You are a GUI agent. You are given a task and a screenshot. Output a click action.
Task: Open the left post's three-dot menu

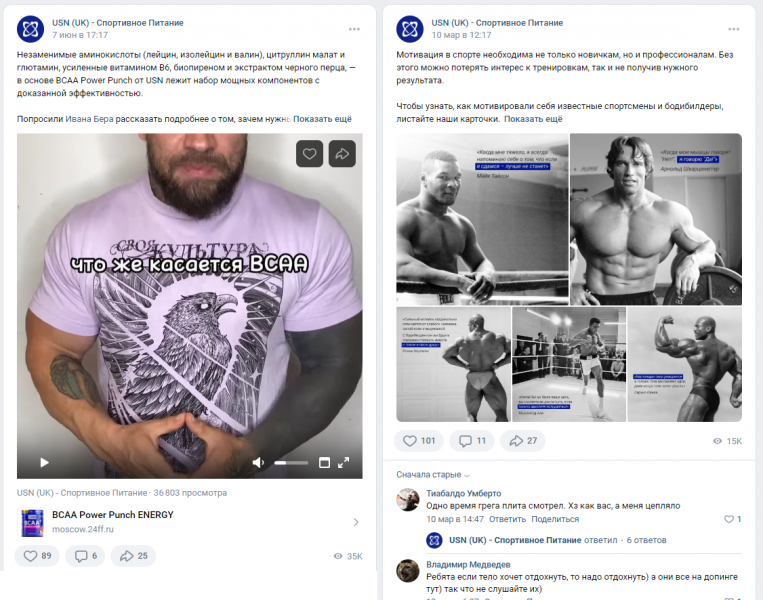[x=355, y=29]
